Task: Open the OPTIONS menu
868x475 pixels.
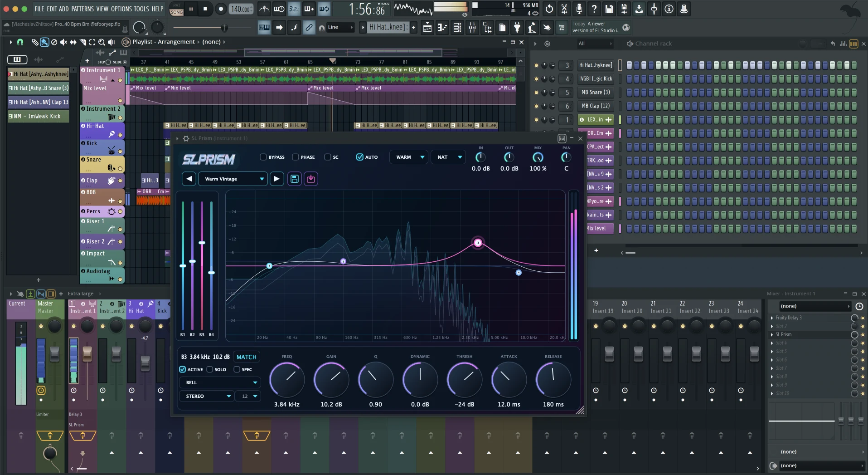Action: click(x=121, y=9)
